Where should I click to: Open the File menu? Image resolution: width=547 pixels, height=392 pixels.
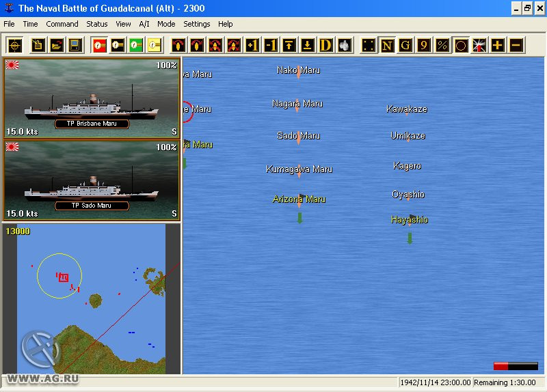click(9, 24)
